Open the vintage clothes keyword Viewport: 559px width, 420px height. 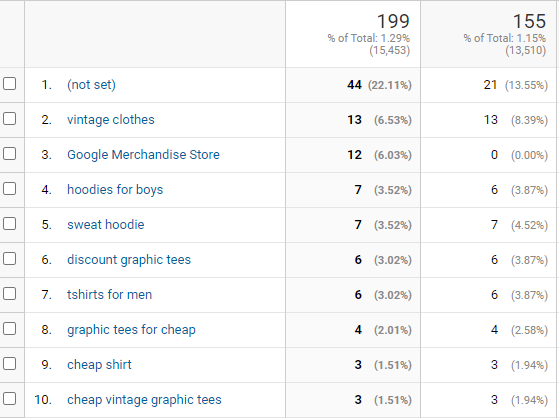pos(111,119)
